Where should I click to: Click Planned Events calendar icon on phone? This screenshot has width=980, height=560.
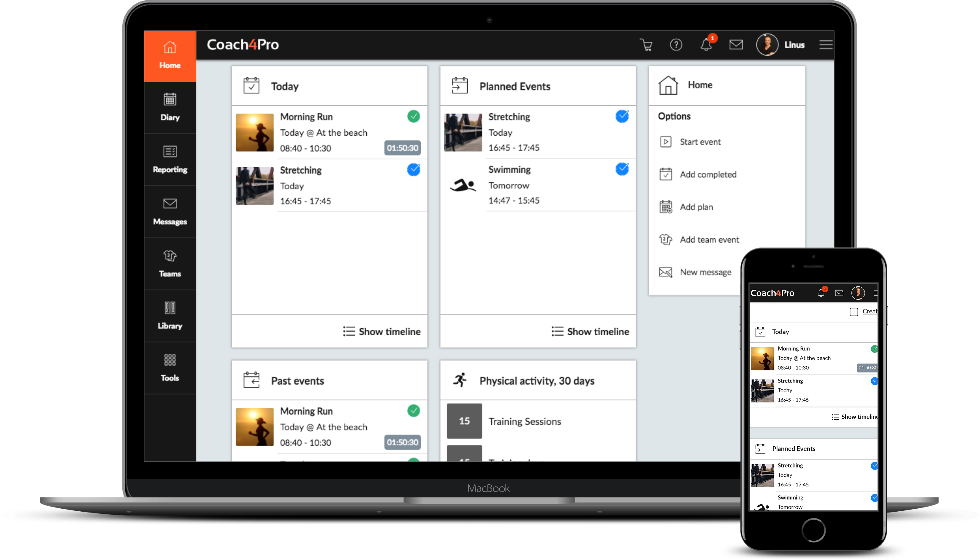(760, 449)
